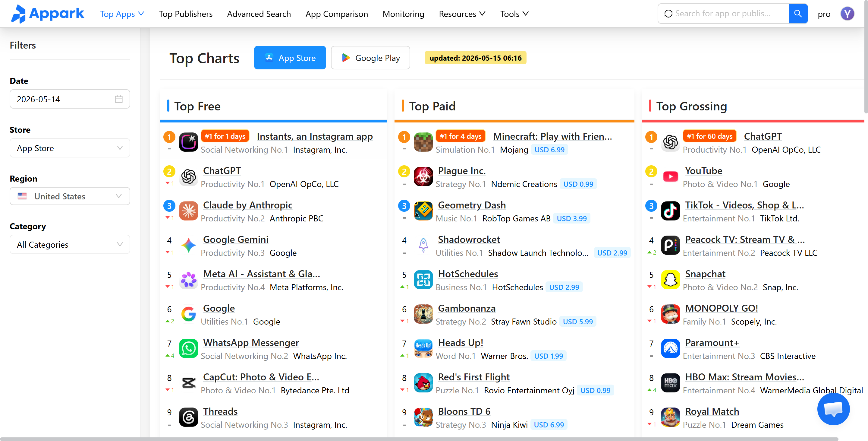Switch to Google Play charts tab
The width and height of the screenshot is (868, 441).
click(370, 58)
